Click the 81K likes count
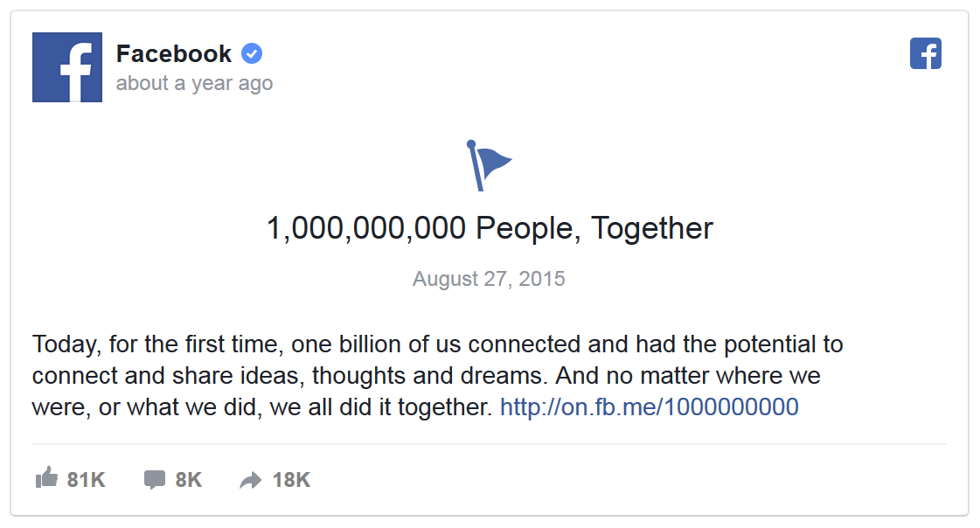Screen dimensions: 980x528 86,479
